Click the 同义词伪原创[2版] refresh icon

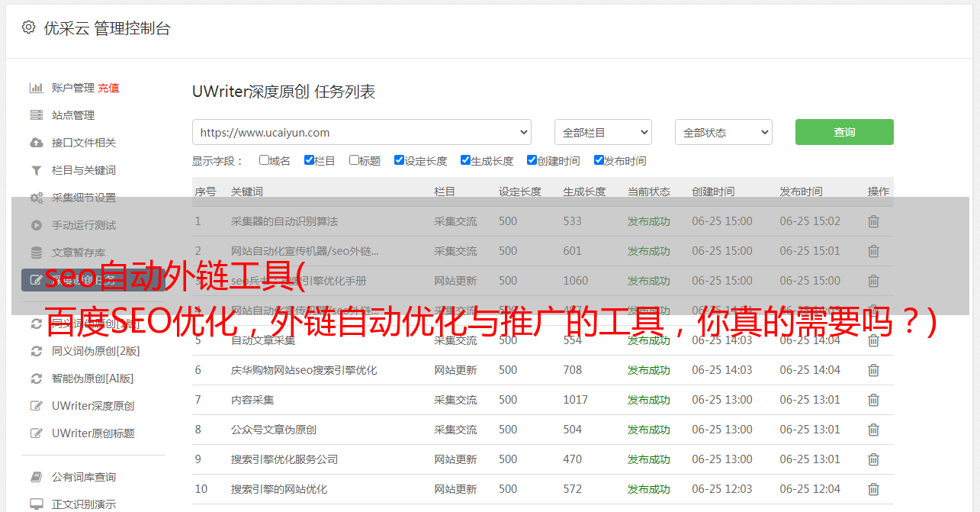coord(36,351)
